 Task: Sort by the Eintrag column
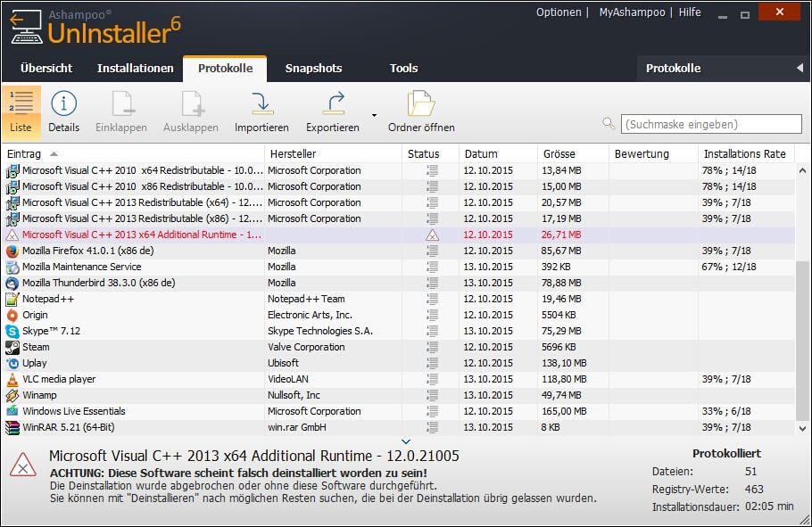[134, 153]
